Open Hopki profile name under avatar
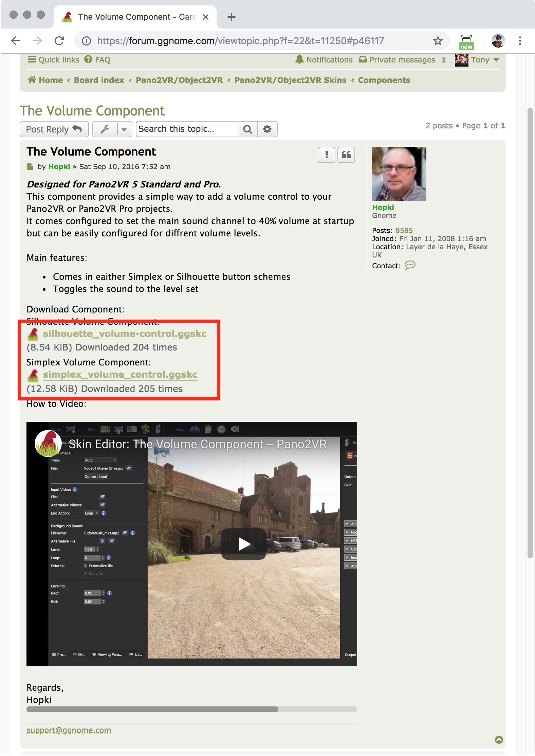Image resolution: width=535 pixels, height=756 pixels. click(x=383, y=207)
